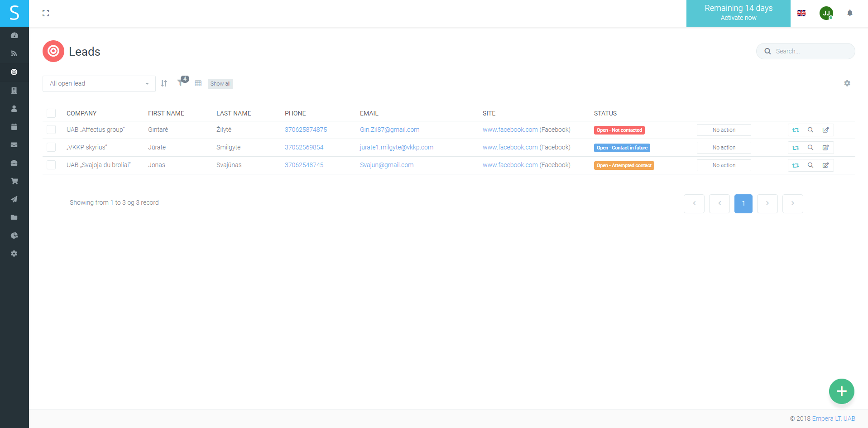Select the leads target icon in sidebar
The height and width of the screenshot is (428, 868).
(14, 72)
